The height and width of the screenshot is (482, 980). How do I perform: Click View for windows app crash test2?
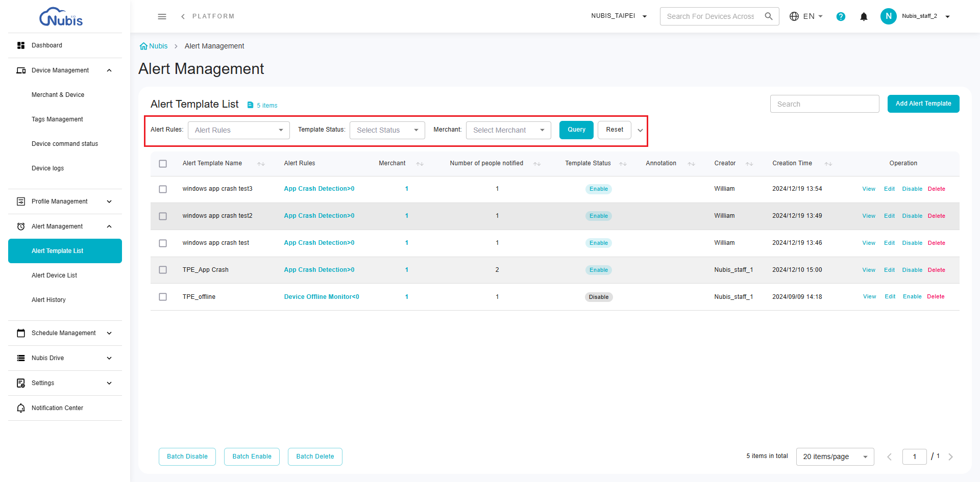869,216
